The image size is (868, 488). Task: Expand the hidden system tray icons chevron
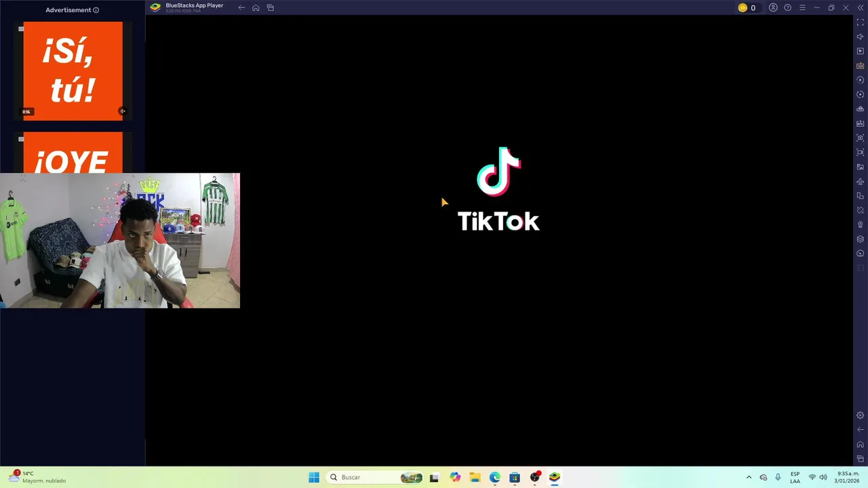[749, 477]
